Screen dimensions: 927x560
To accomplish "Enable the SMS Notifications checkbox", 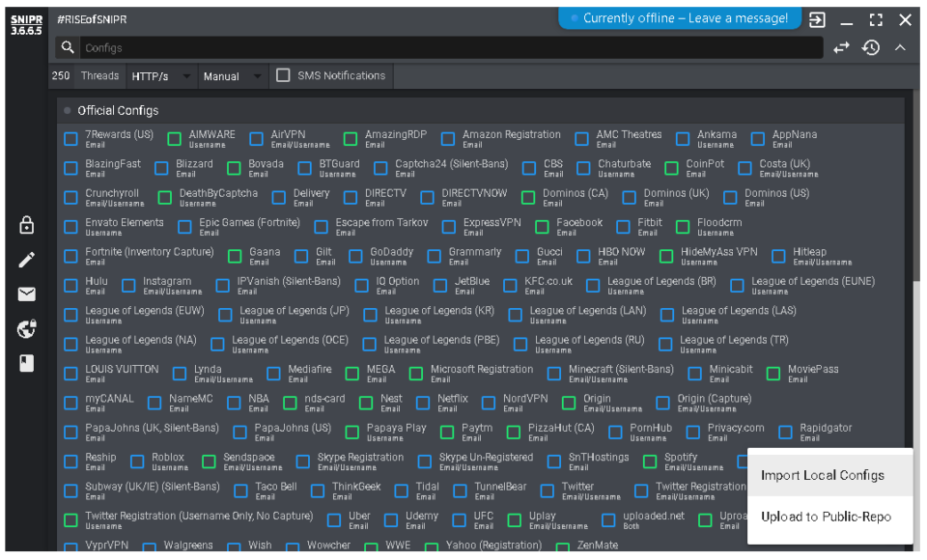I will [283, 75].
